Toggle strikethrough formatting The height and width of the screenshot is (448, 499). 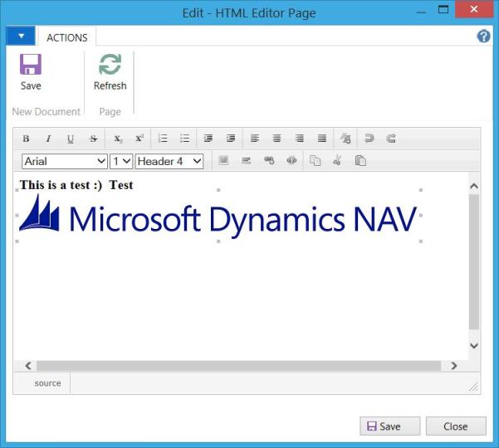pyautogui.click(x=93, y=139)
